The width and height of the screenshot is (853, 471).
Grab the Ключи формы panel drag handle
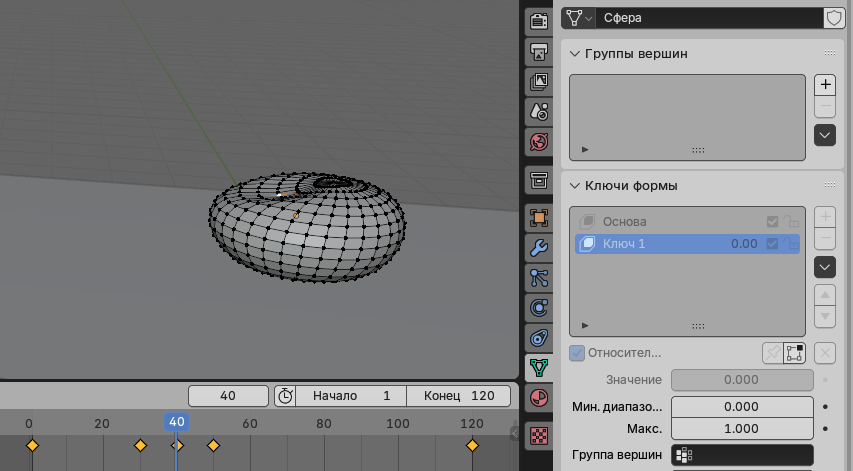[830, 185]
